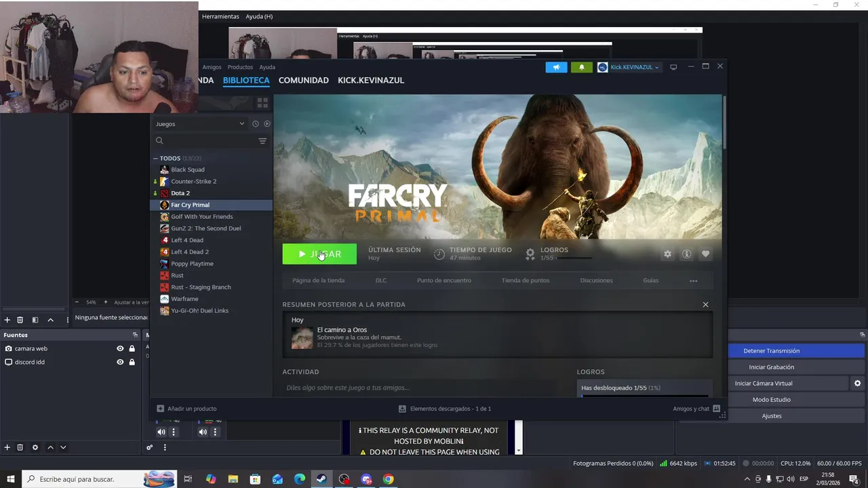Delete selected source in Fuentes panel
This screenshot has width=868, height=488.
point(20,447)
